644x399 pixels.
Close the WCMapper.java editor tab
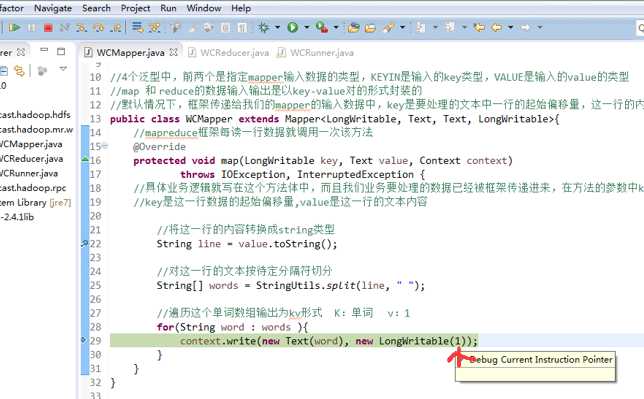click(174, 52)
